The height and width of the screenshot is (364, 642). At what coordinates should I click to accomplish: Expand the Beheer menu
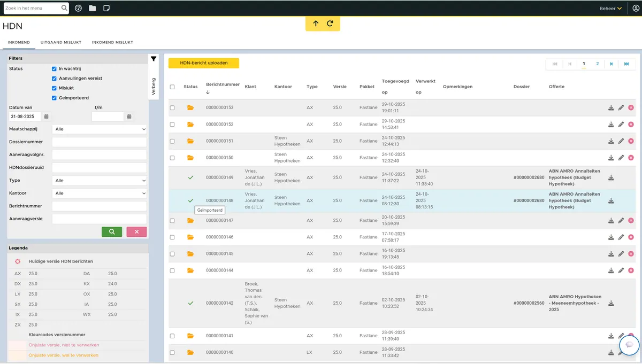610,9
